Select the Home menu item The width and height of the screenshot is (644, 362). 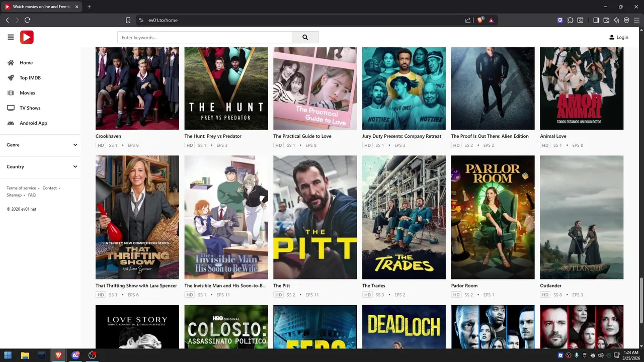coord(26,63)
